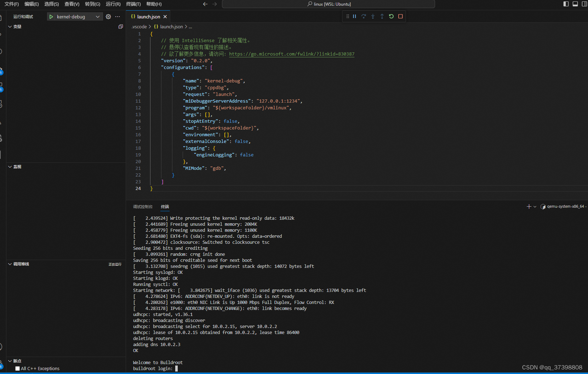Pause the running debug session
This screenshot has width=588, height=374.
(x=354, y=16)
